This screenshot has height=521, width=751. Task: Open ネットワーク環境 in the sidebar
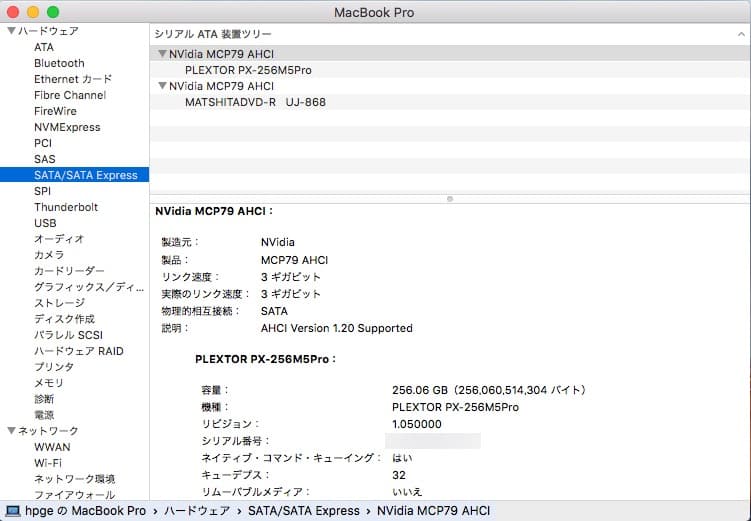tap(74, 479)
